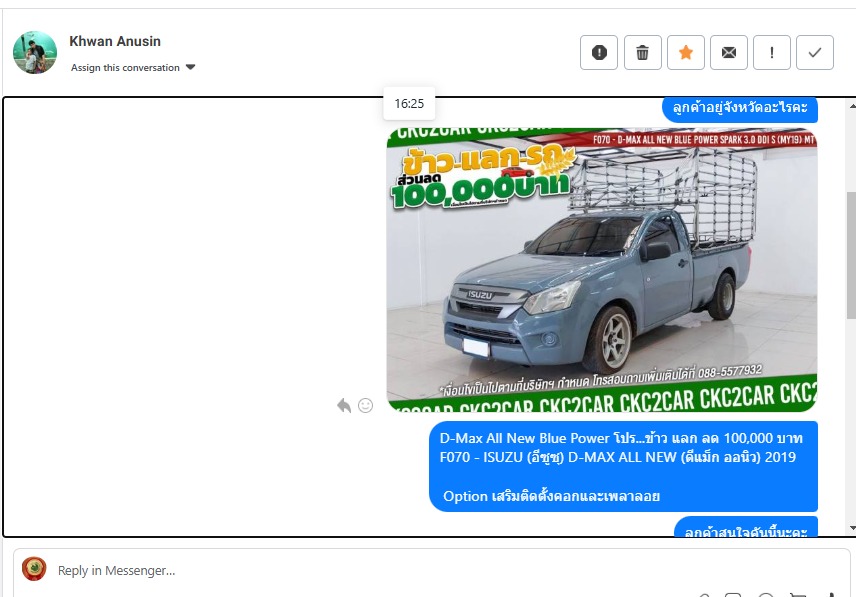Click the scroll-down arrow of chat scrollbar

[850, 528]
